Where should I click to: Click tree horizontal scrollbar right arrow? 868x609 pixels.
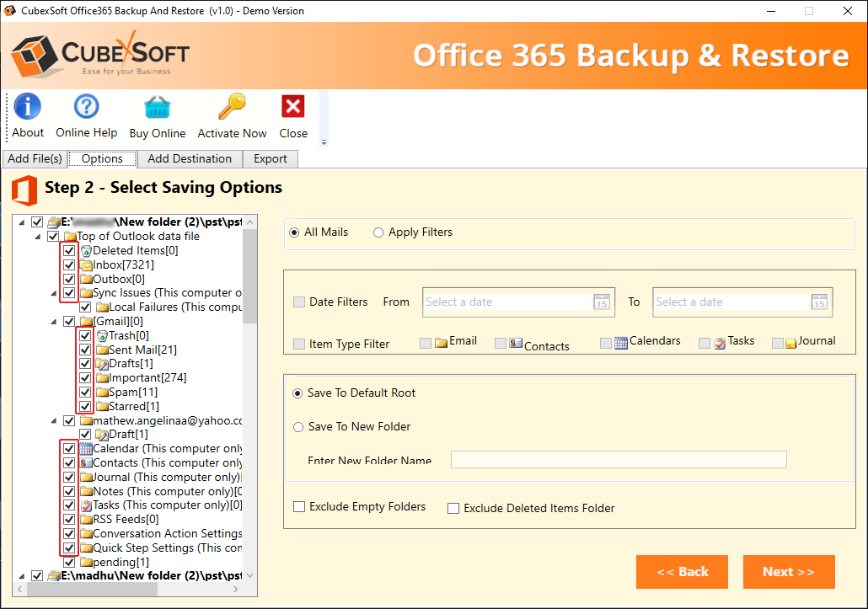tap(236, 590)
